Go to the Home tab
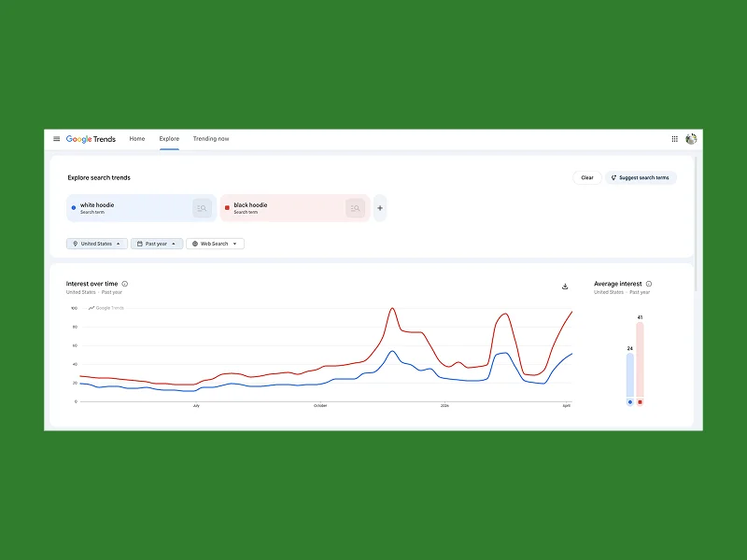Viewport: 747px width, 560px height. [137, 139]
